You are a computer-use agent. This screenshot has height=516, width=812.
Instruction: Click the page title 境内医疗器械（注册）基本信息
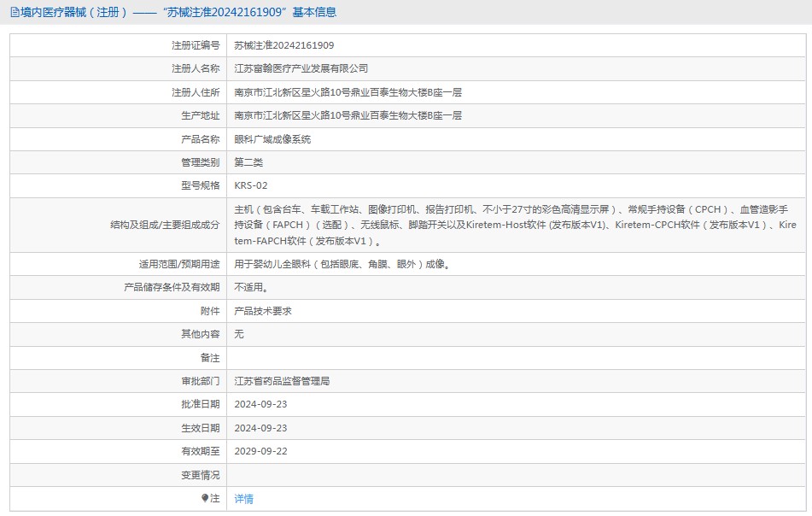point(171,12)
